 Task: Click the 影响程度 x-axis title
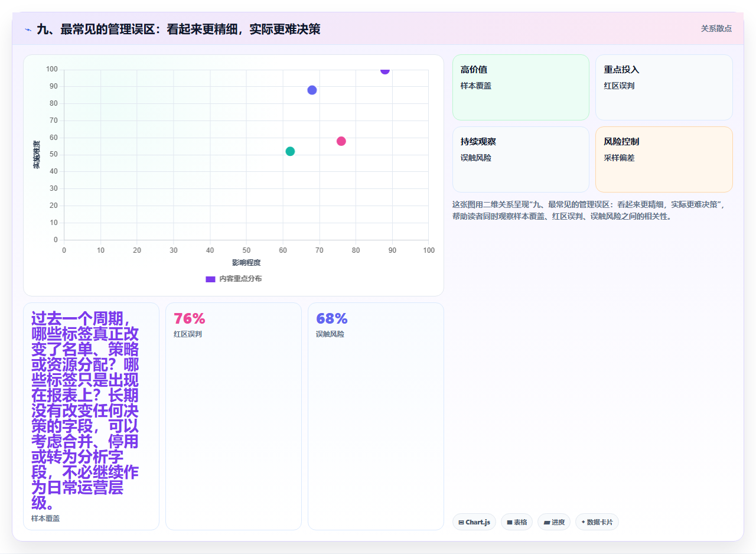pyautogui.click(x=246, y=262)
